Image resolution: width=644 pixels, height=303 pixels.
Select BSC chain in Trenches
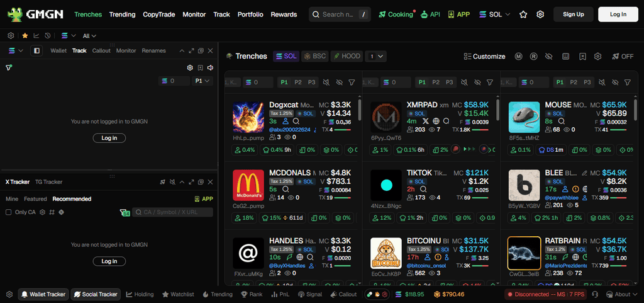pyautogui.click(x=315, y=56)
